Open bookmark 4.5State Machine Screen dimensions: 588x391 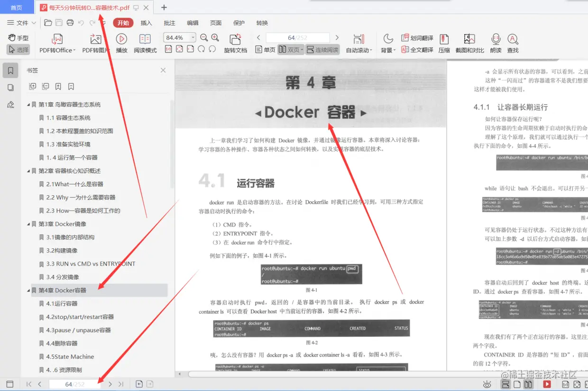tap(70, 357)
